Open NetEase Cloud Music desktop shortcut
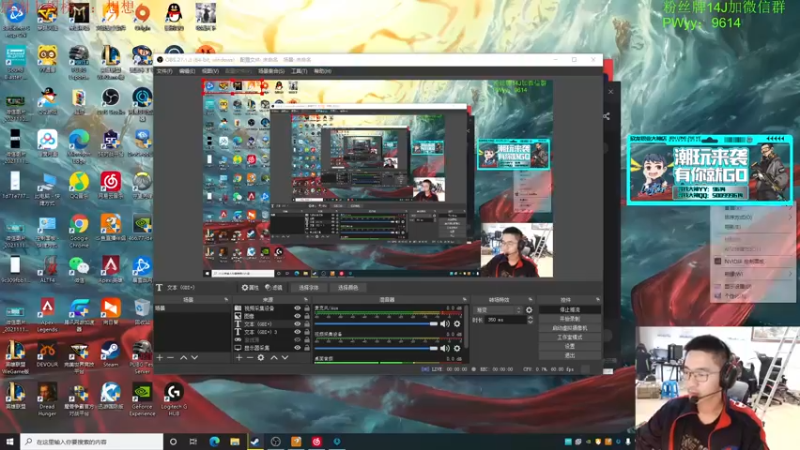 pos(110,185)
